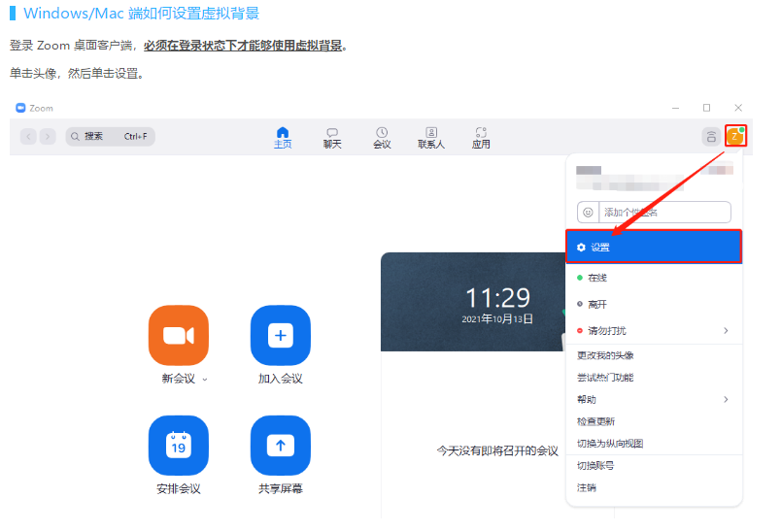
Task: Click the Schedule Meeting (安排会议) calendar icon
Action: [179, 446]
